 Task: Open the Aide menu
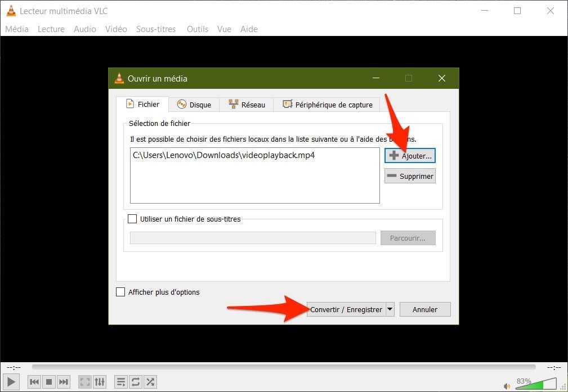(x=249, y=29)
